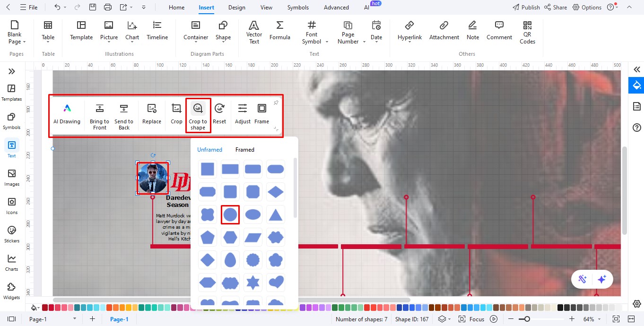Screen dimensions: 644x326
Task: Click the Save icon in title bar
Action: pos(93,7)
